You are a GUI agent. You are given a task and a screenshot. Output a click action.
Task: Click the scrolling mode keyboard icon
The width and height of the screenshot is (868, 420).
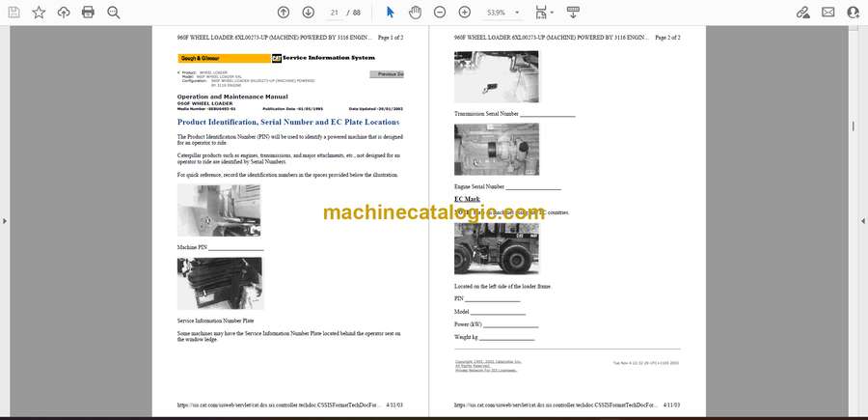coord(573,13)
